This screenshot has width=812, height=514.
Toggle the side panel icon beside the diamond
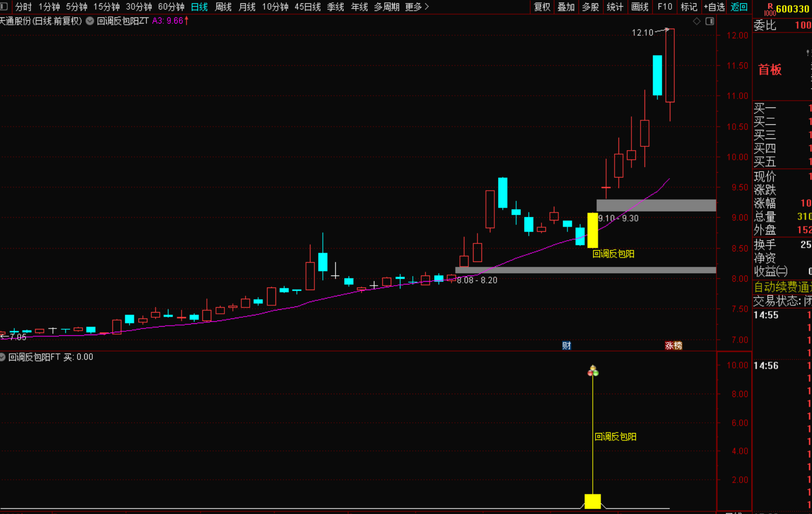(710, 21)
